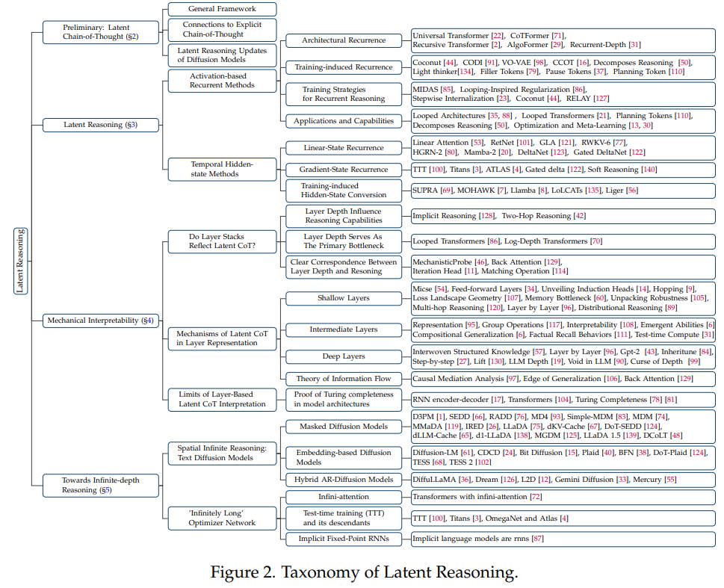Image resolution: width=724 pixels, height=588 pixels.
Task: Select 'Mechanisms of Latent CoT in Layer Representation'
Action: [x=222, y=338]
